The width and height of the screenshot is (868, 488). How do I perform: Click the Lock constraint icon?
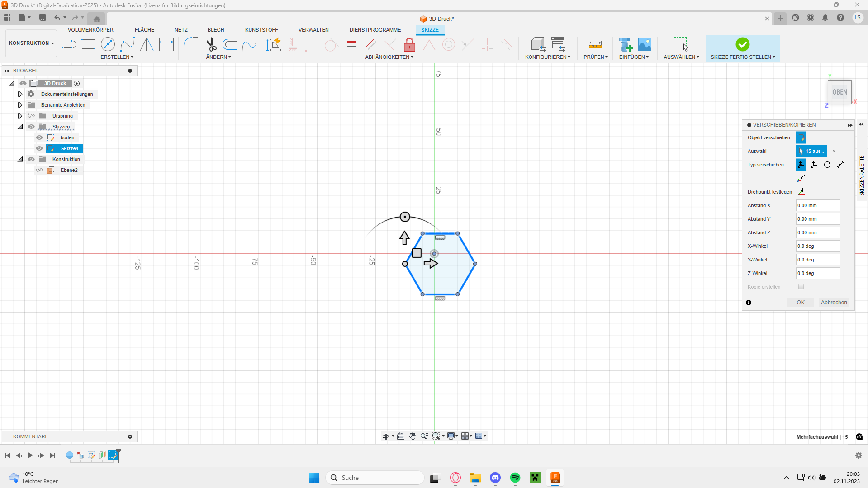click(409, 45)
